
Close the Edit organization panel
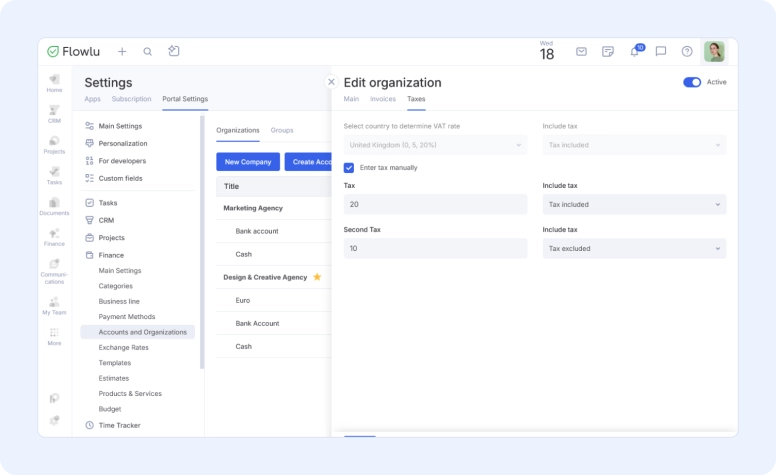(331, 82)
